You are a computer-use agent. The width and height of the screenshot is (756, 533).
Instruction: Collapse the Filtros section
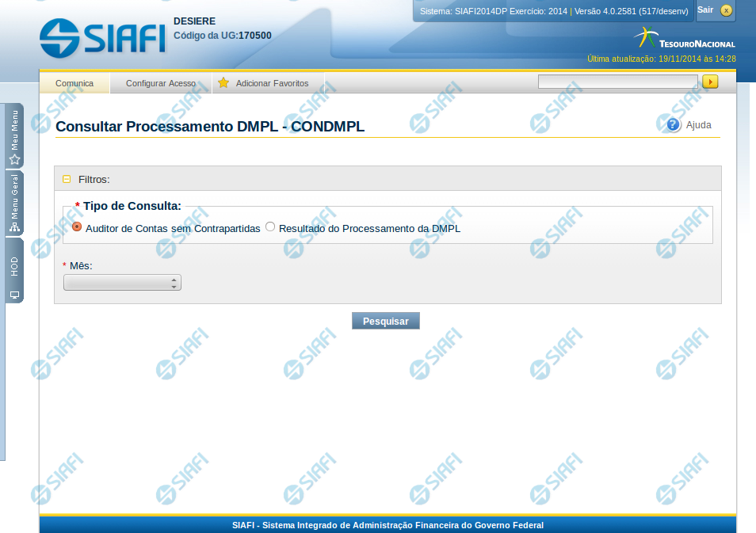67,179
